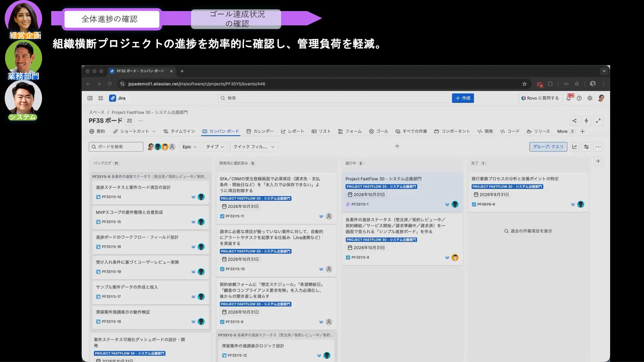Image resolution: width=644 pixels, height=362 pixels.
Task: Open the automation lightning bolt icon
Action: [x=586, y=121]
